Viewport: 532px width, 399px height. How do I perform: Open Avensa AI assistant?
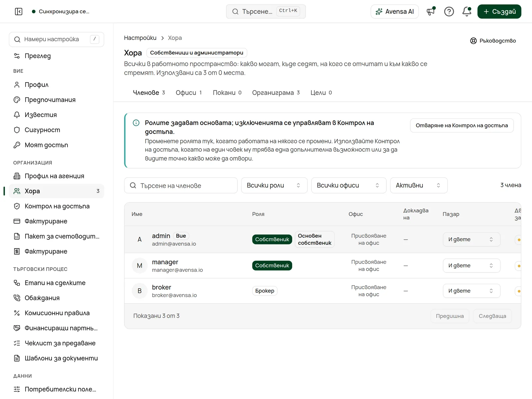click(x=395, y=12)
